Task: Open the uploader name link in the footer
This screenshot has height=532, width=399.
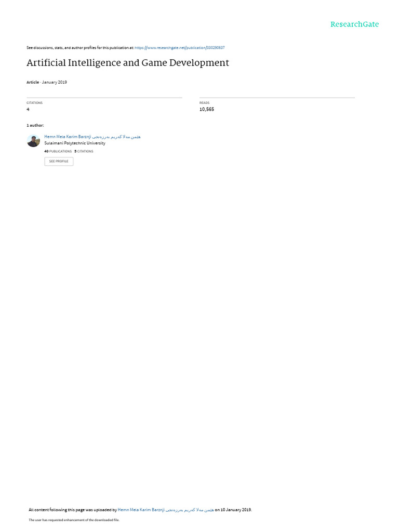Action: click(x=166, y=510)
